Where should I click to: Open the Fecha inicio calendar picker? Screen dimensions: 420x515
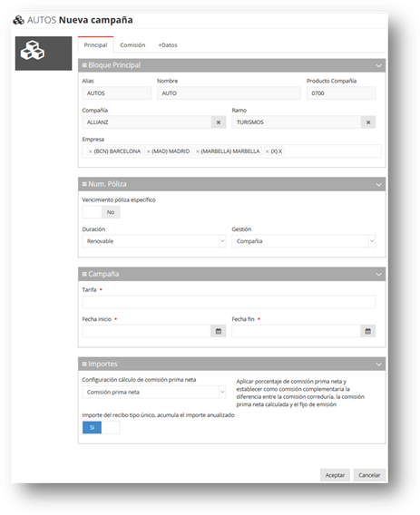coord(219,331)
